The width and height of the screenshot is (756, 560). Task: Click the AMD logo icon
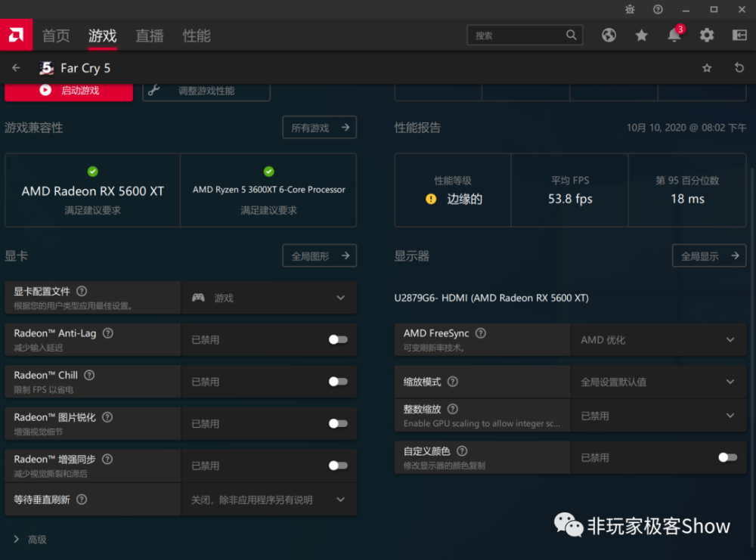coord(16,35)
